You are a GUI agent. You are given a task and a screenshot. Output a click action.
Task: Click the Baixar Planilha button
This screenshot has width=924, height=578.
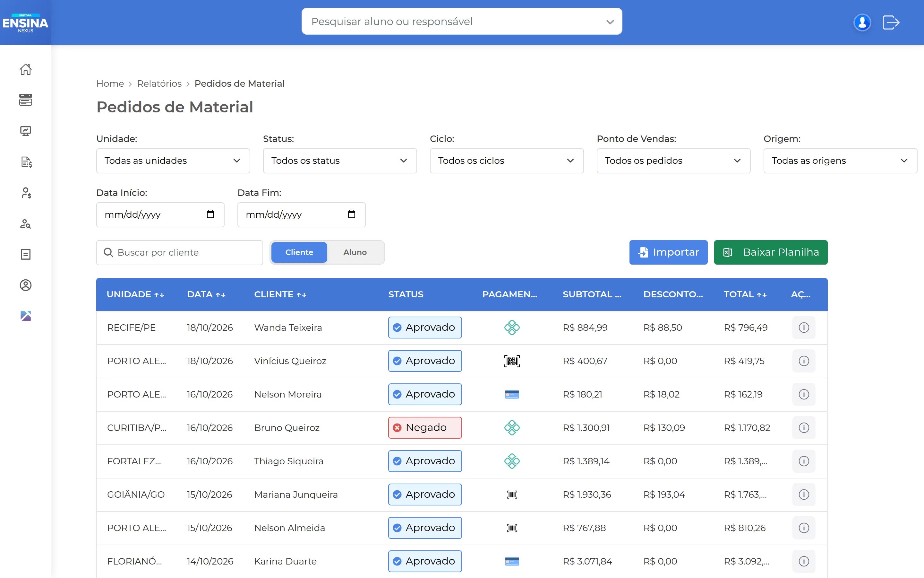point(771,252)
